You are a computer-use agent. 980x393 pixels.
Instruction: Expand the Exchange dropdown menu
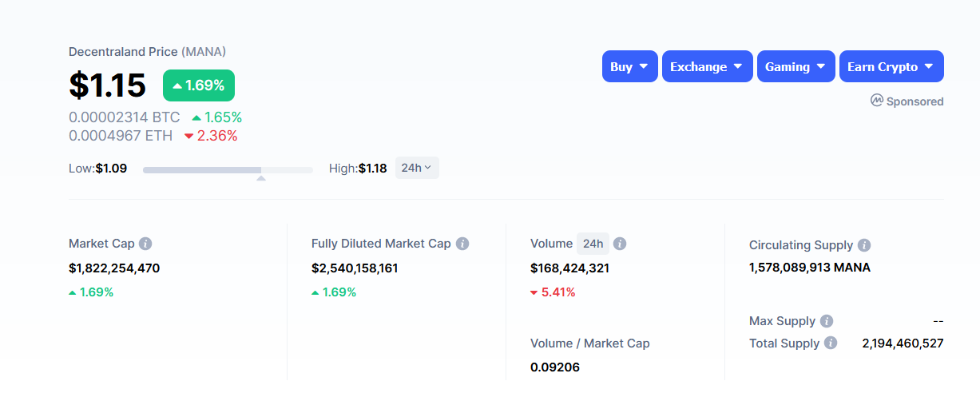pos(707,66)
